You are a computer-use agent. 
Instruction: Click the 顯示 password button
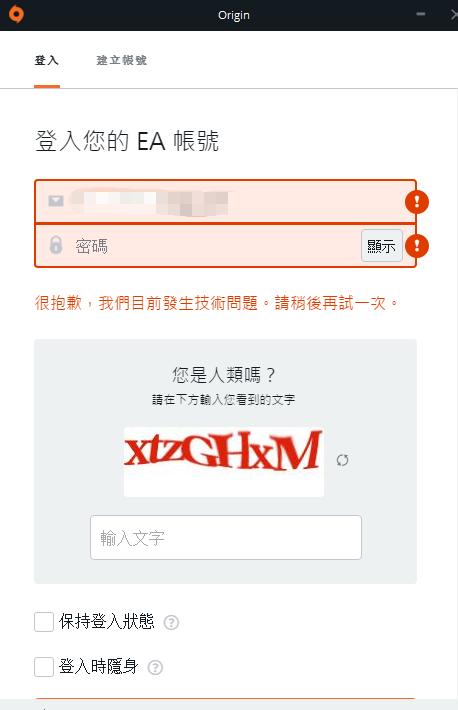click(x=381, y=245)
